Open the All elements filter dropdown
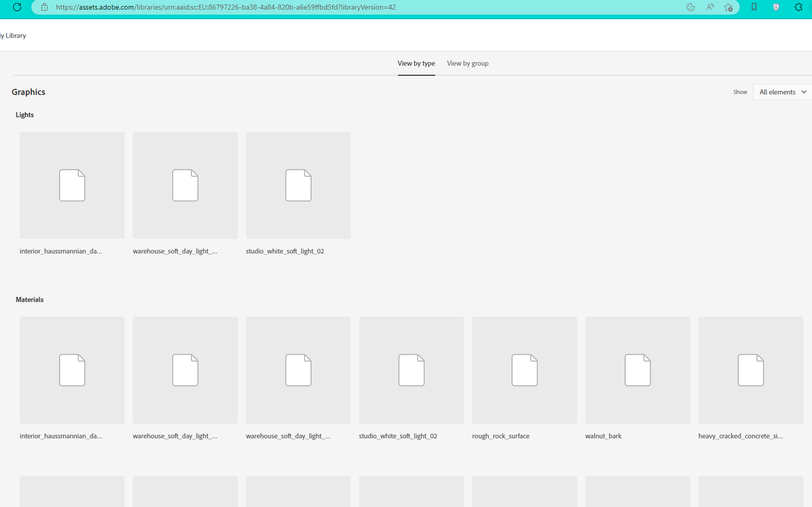The height and width of the screenshot is (507, 812). click(782, 92)
